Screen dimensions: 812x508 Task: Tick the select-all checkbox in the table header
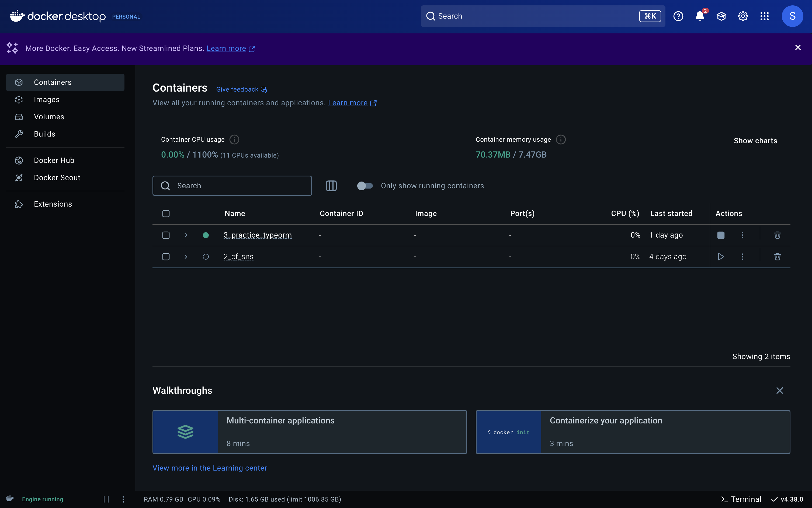point(166,214)
